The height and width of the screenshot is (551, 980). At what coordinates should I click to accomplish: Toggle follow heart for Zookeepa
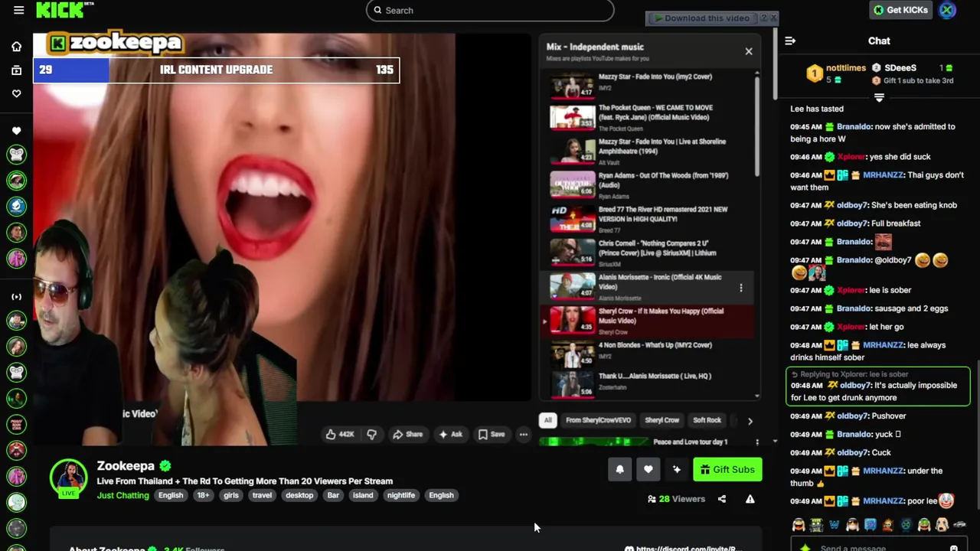[x=648, y=470]
